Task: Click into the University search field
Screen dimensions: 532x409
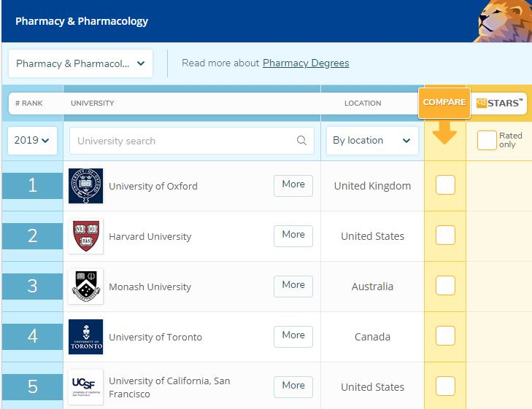Action: point(182,141)
